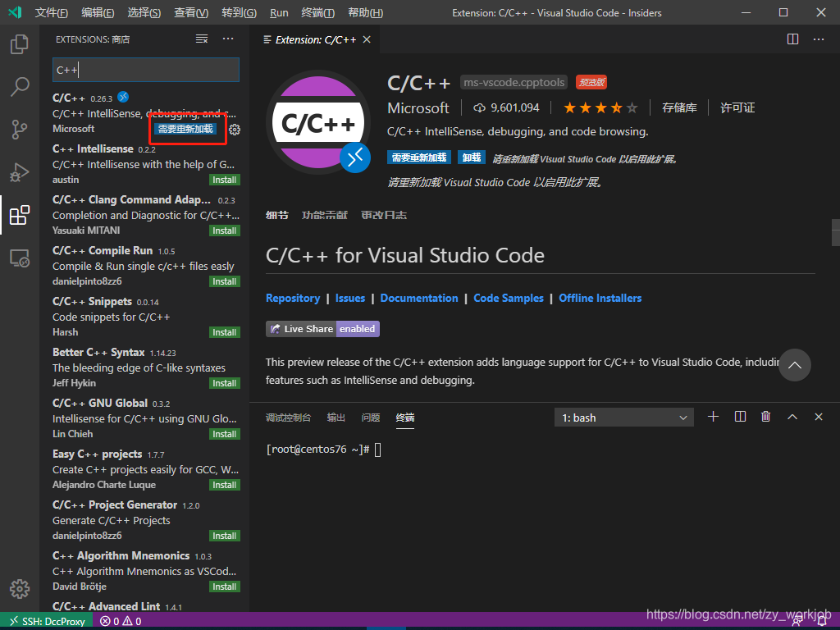The height and width of the screenshot is (630, 840).
Task: Click the remote badge beside C/C++ 0.26.3
Action: coord(123,97)
